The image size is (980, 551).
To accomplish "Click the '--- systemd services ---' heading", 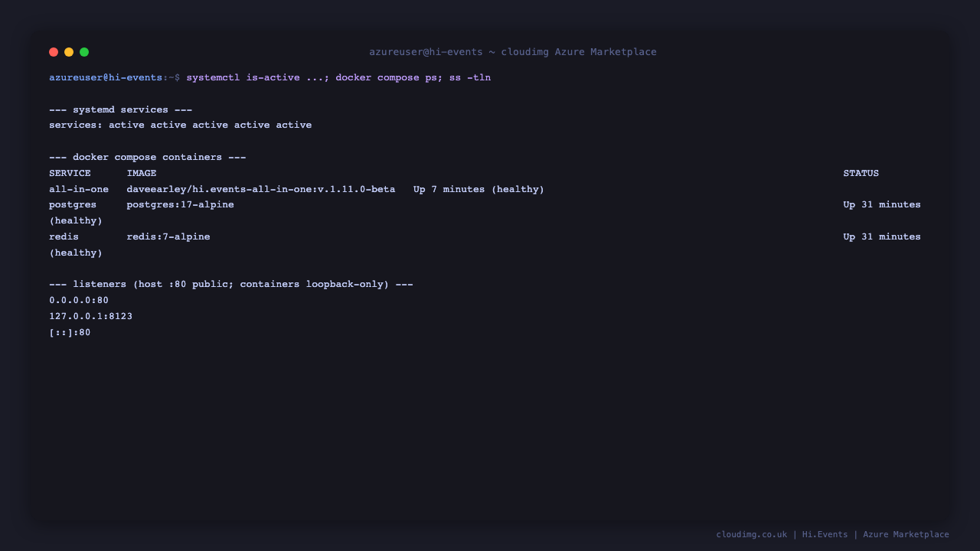I will point(120,109).
